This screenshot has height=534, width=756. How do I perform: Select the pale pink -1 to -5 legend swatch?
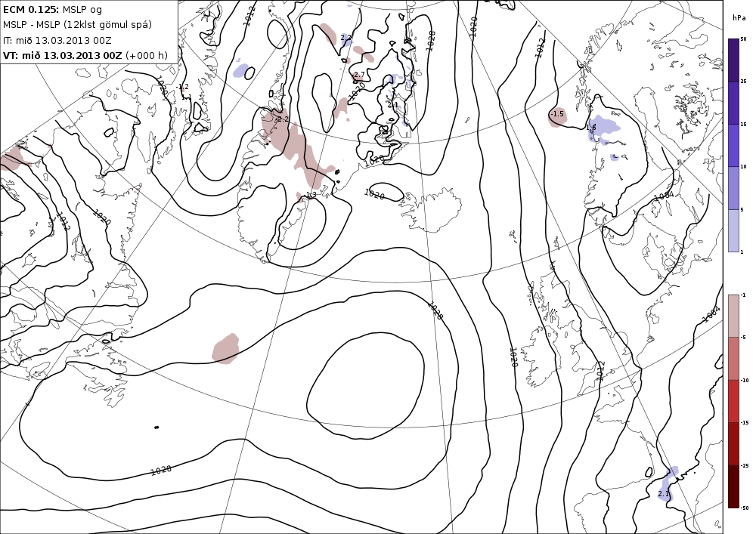point(733,316)
